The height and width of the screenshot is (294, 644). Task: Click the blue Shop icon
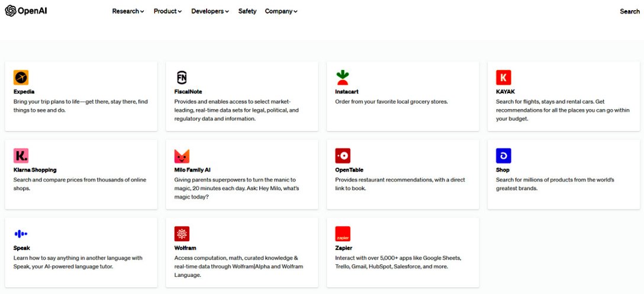point(504,156)
